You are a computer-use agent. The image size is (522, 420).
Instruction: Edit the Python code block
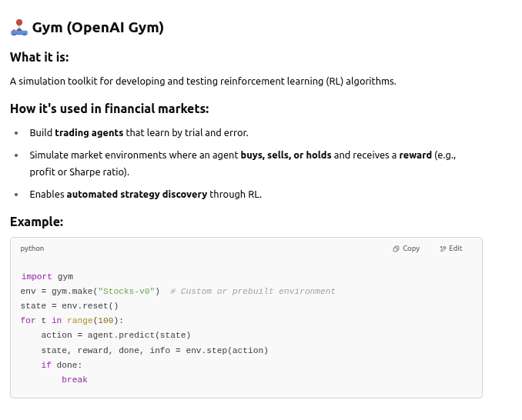(451, 248)
